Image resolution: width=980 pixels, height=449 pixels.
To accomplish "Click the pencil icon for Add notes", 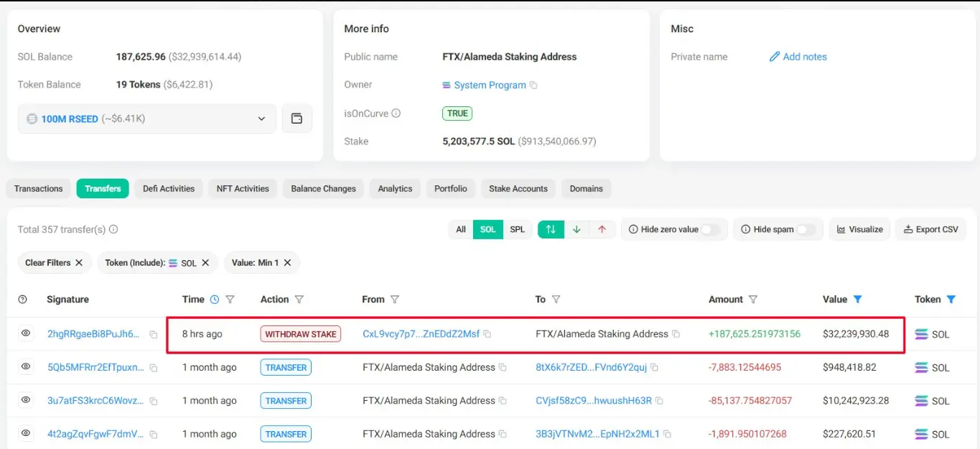I will 774,57.
